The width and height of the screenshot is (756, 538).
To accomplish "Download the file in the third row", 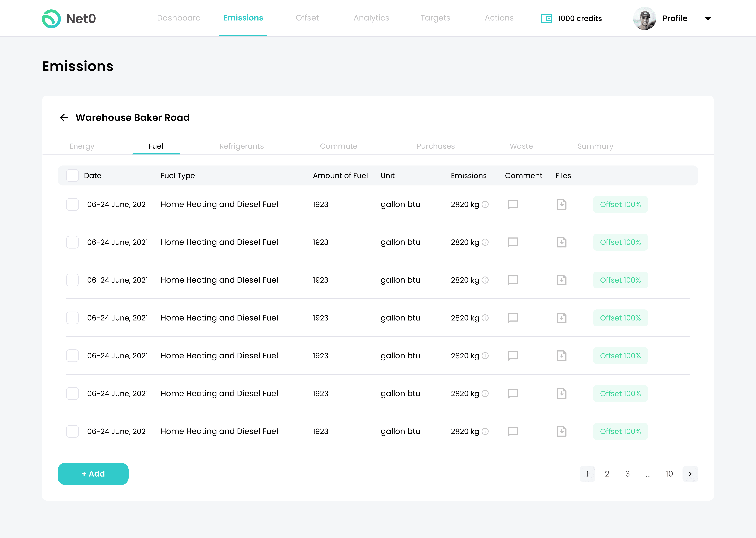I will coord(562,280).
